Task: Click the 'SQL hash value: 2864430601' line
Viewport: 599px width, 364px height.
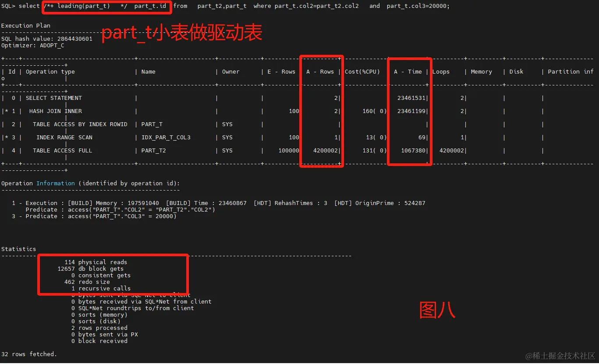Action: pyautogui.click(x=47, y=39)
